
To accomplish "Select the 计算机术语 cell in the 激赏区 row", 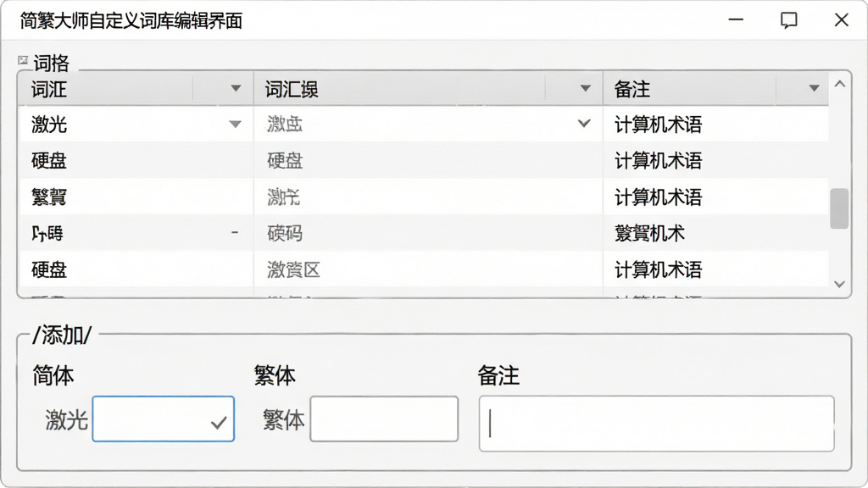I will [x=715, y=270].
